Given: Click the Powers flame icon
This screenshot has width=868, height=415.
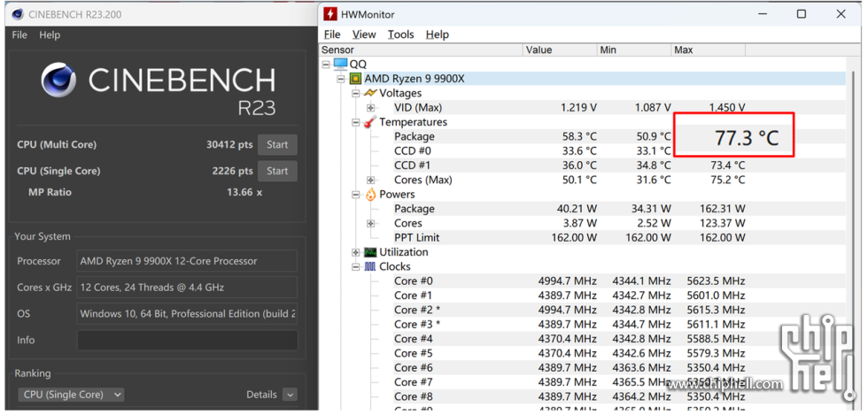Looking at the screenshot, I should click(370, 194).
